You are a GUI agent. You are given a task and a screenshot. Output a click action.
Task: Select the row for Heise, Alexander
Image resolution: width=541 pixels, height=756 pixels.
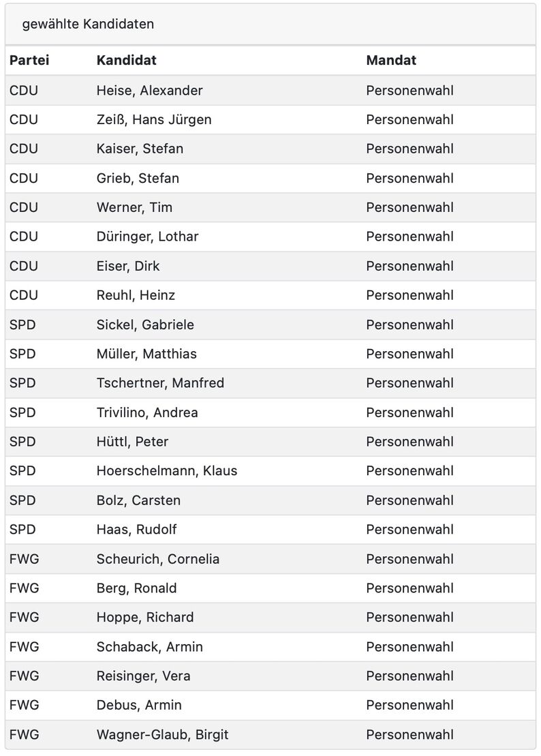pyautogui.click(x=270, y=91)
